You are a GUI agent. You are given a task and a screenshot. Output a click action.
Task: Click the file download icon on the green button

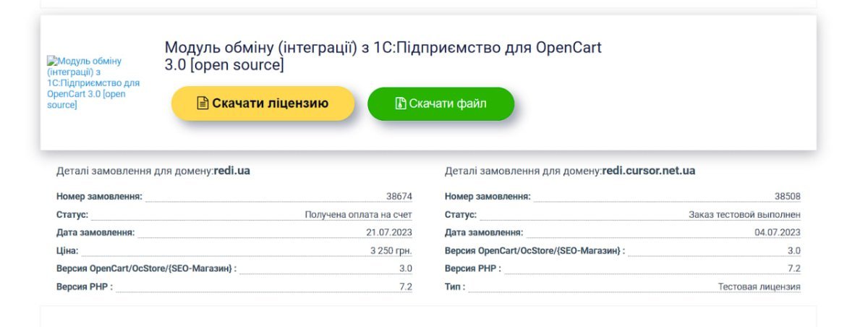click(401, 103)
